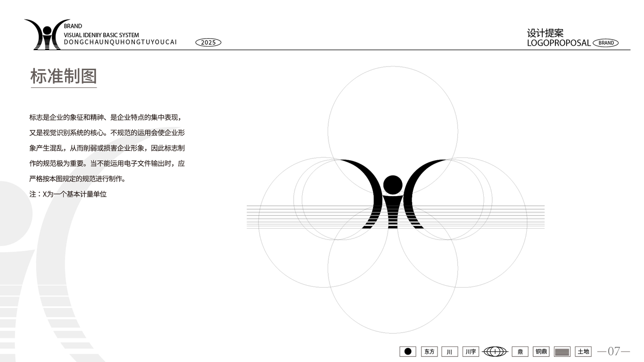Screen dimensions: 644x362
Task: Click the DONGCHAUNQUHONGTUYOUCAI text
Action: pyautogui.click(x=120, y=42)
